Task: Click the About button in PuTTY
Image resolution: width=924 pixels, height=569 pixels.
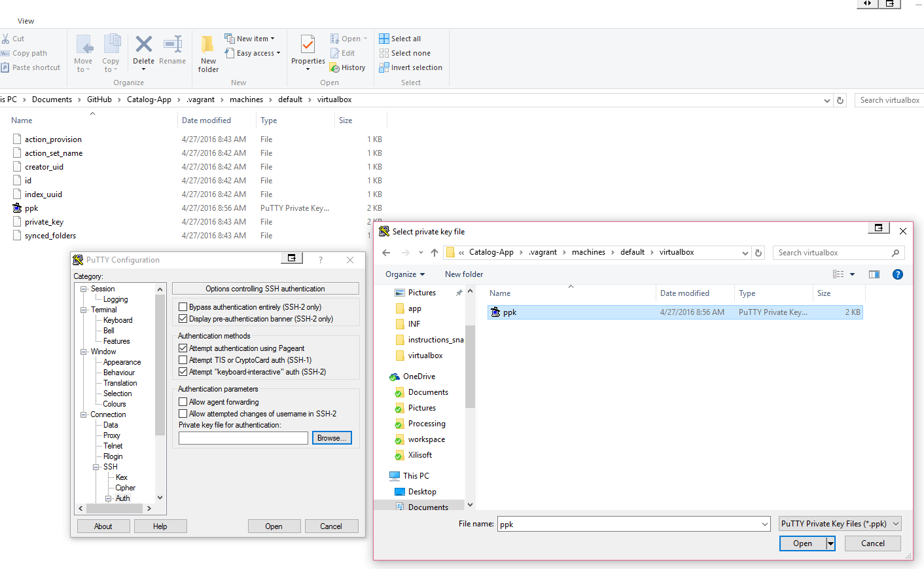Action: coord(103,526)
